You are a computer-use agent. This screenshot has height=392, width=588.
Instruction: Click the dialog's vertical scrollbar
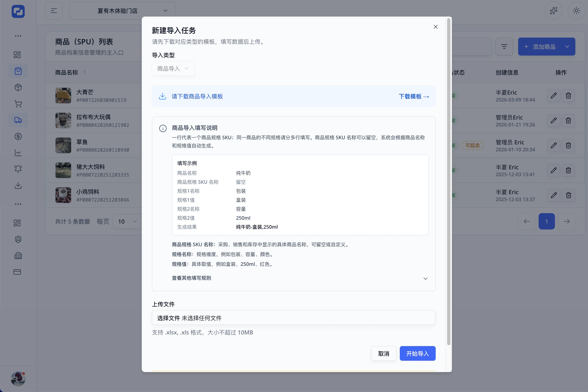click(449, 181)
